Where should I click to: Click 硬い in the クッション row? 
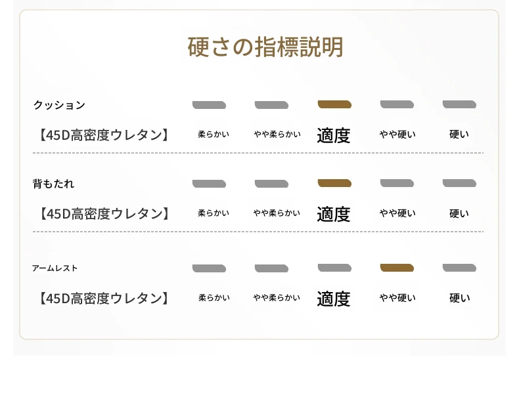459,135
